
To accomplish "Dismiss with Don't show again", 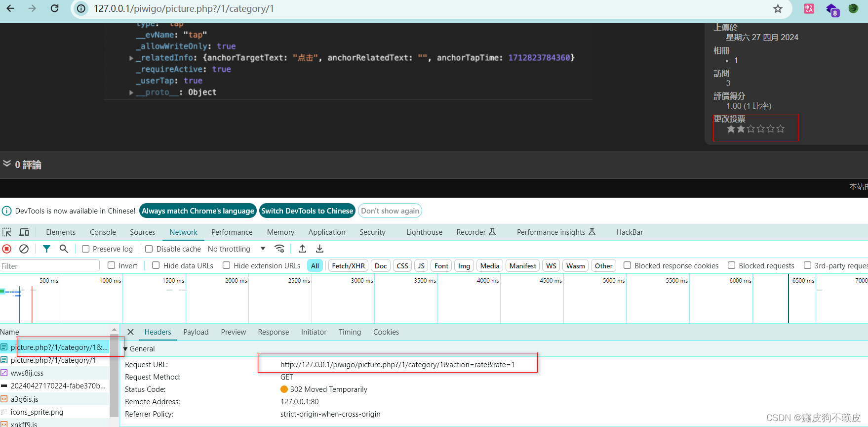I will click(390, 211).
